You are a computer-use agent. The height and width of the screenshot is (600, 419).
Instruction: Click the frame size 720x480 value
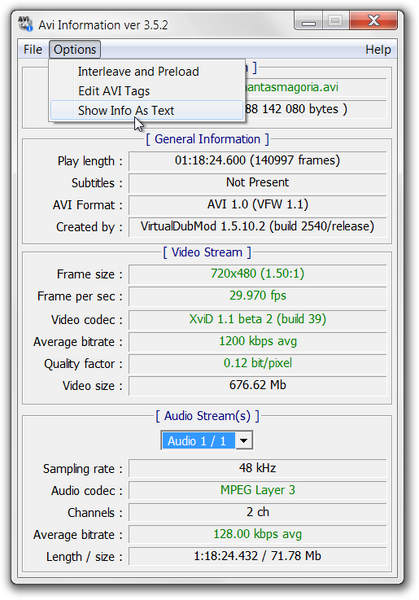pyautogui.click(x=258, y=274)
